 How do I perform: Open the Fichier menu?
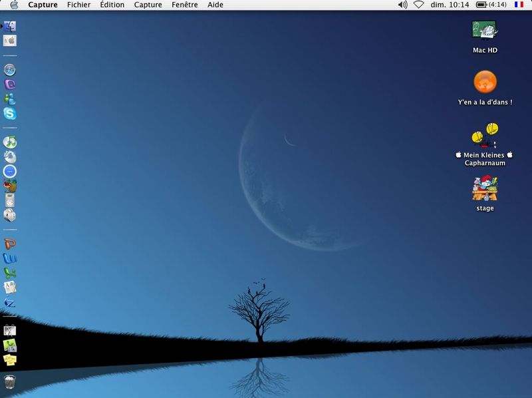point(78,5)
